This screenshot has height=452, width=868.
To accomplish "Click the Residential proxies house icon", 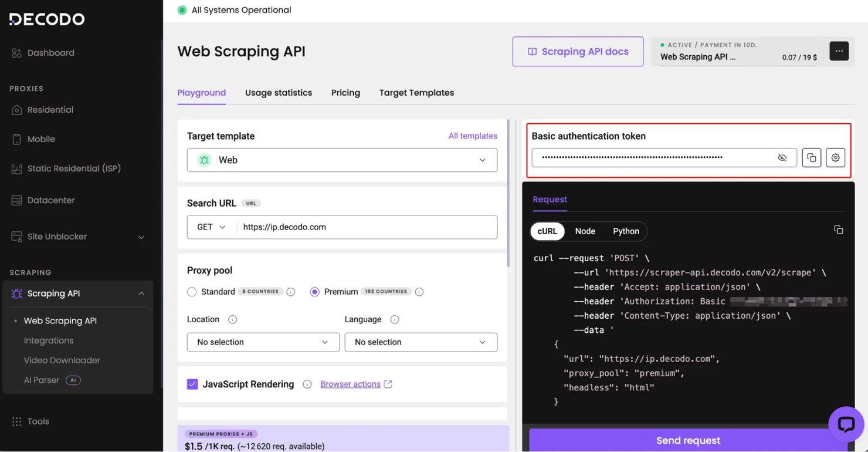I will coord(16,110).
